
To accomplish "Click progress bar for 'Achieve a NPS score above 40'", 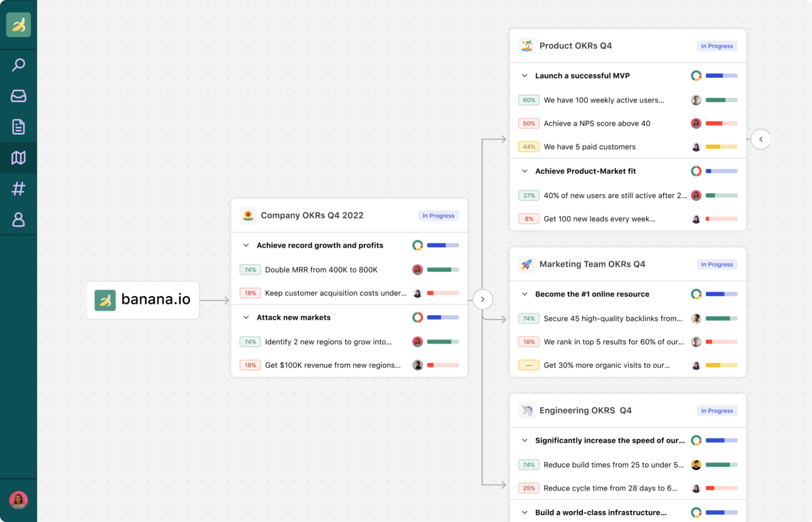I will (721, 123).
